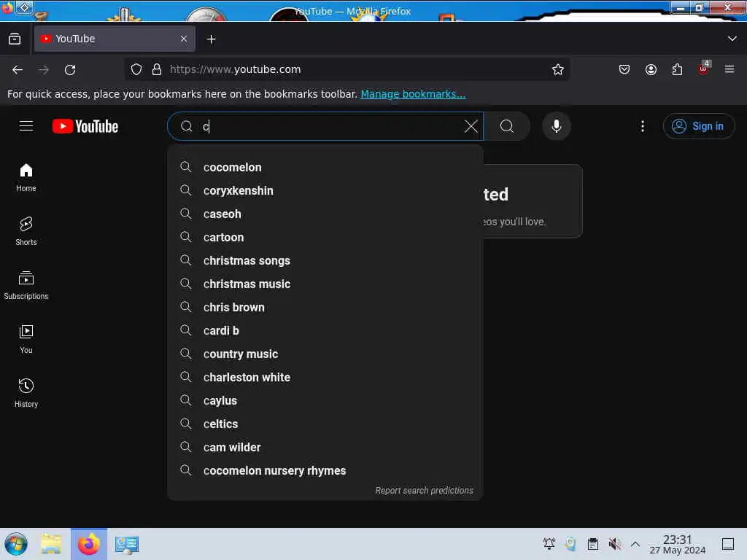Click show desktop button
747x560 pixels.
728,544
